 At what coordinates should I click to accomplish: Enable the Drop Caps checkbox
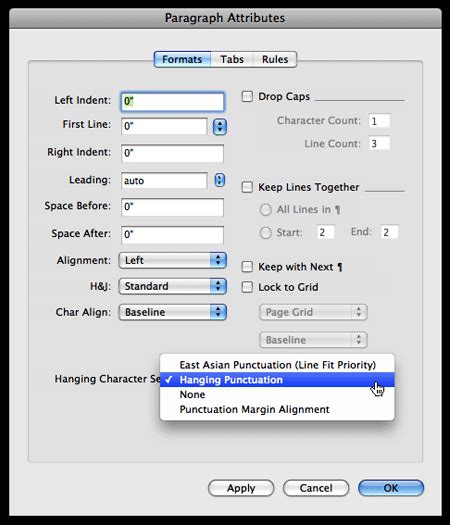[247, 97]
